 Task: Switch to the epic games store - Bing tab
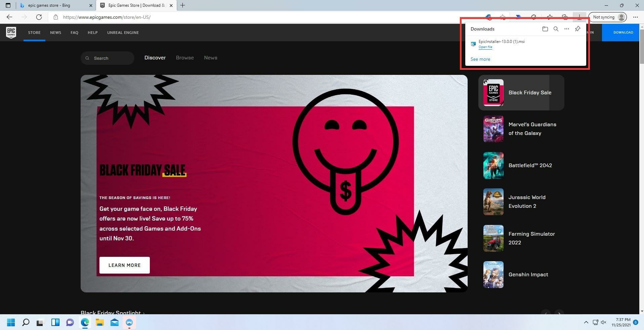pos(56,5)
